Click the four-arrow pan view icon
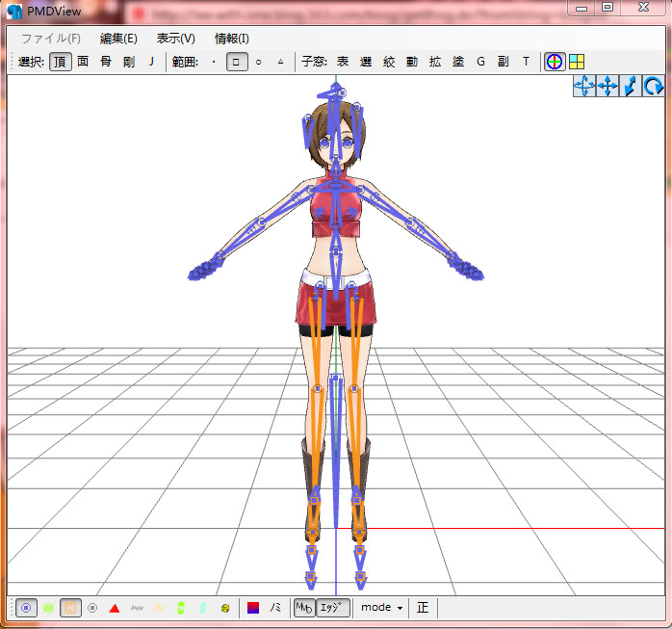The width and height of the screenshot is (672, 629). click(x=607, y=86)
